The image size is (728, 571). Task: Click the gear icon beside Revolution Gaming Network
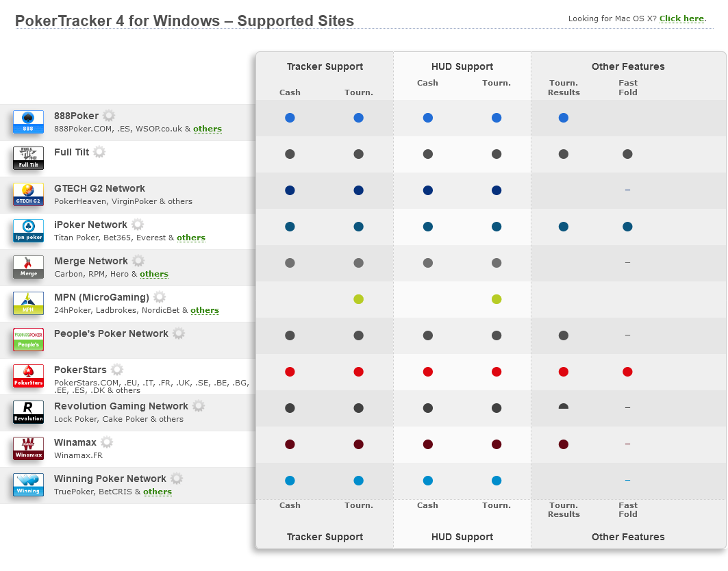(x=199, y=405)
